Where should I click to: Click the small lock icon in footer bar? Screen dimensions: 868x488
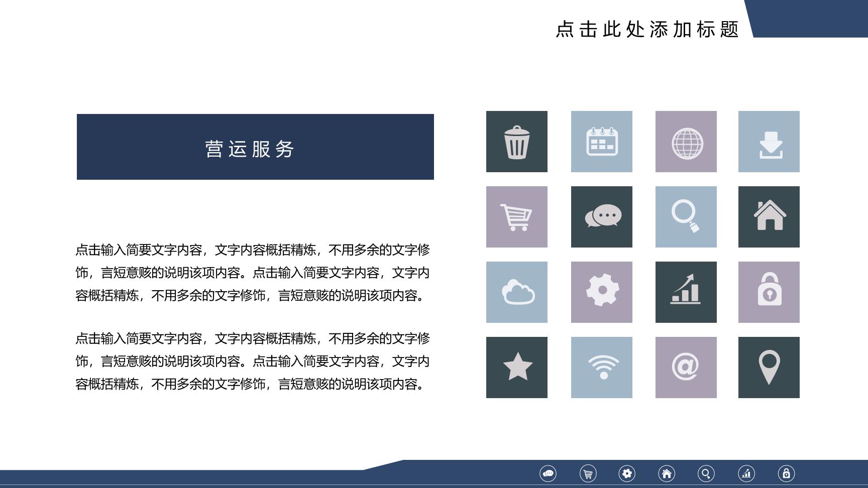[x=786, y=473]
